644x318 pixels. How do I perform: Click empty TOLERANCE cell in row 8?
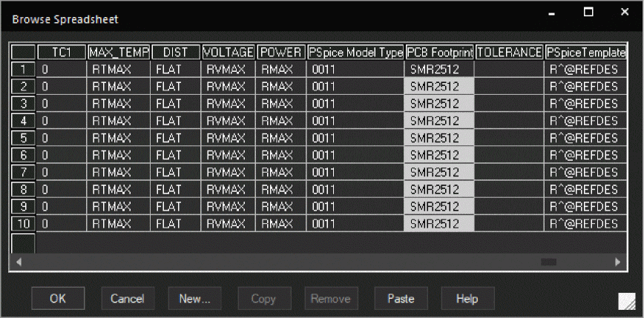pos(510,190)
